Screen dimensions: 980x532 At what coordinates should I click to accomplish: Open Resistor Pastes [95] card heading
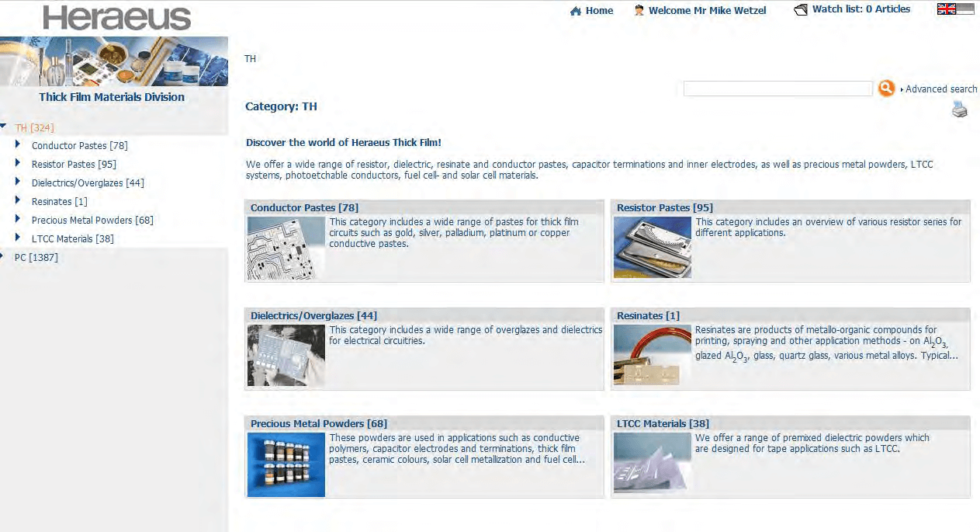665,207
